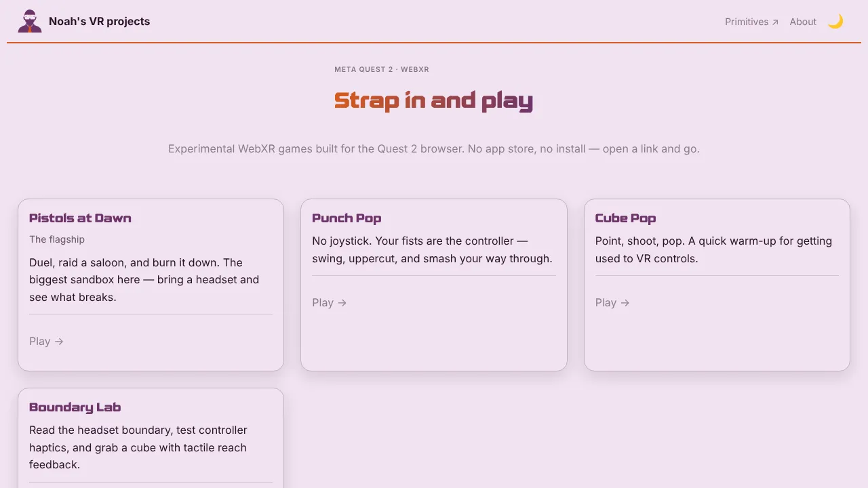Click the 'META QUEST 2 · WEBXR' label

382,69
